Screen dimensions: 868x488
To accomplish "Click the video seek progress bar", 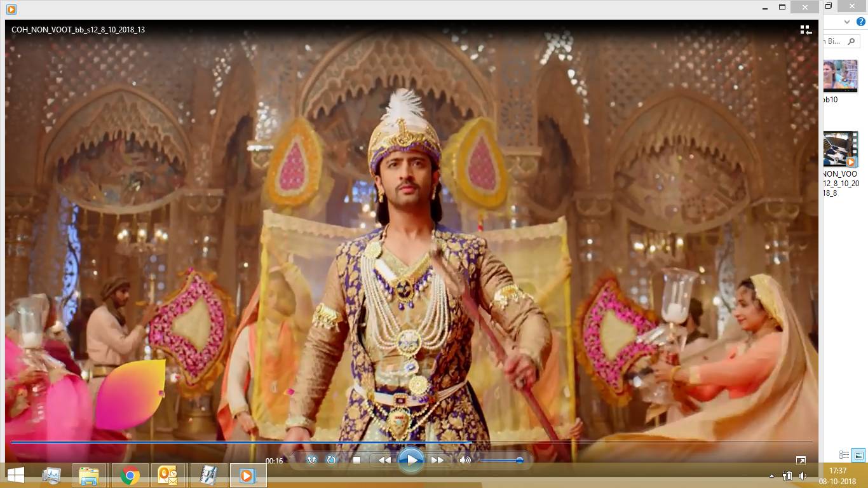I will coord(407,442).
